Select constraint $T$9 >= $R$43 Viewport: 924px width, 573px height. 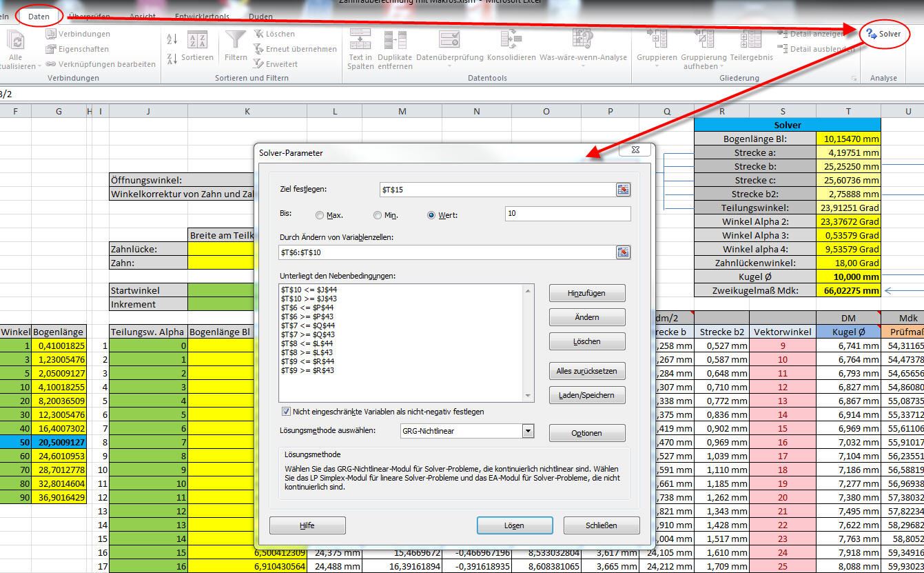tap(308, 370)
